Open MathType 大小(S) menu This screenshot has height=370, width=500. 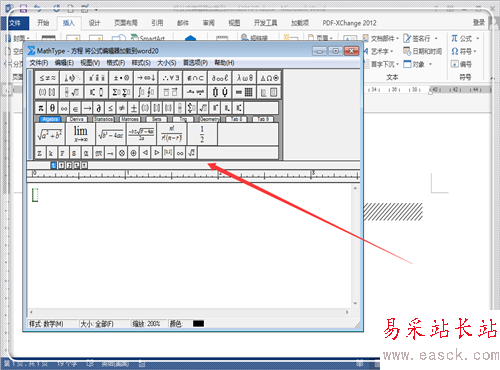(167, 63)
